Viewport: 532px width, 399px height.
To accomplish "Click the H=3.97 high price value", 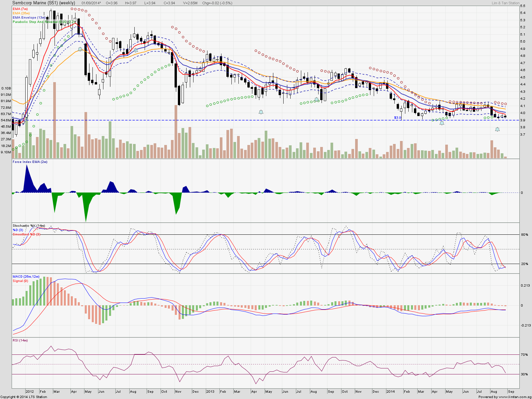I will click(131, 3).
